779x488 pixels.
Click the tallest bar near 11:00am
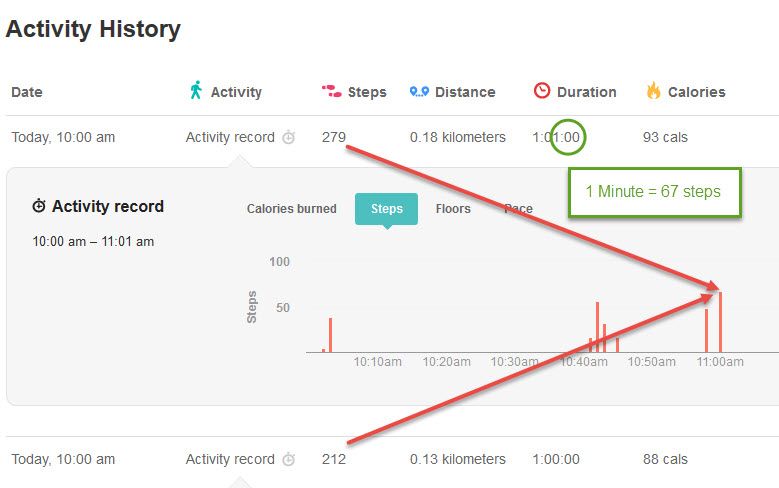(x=720, y=322)
